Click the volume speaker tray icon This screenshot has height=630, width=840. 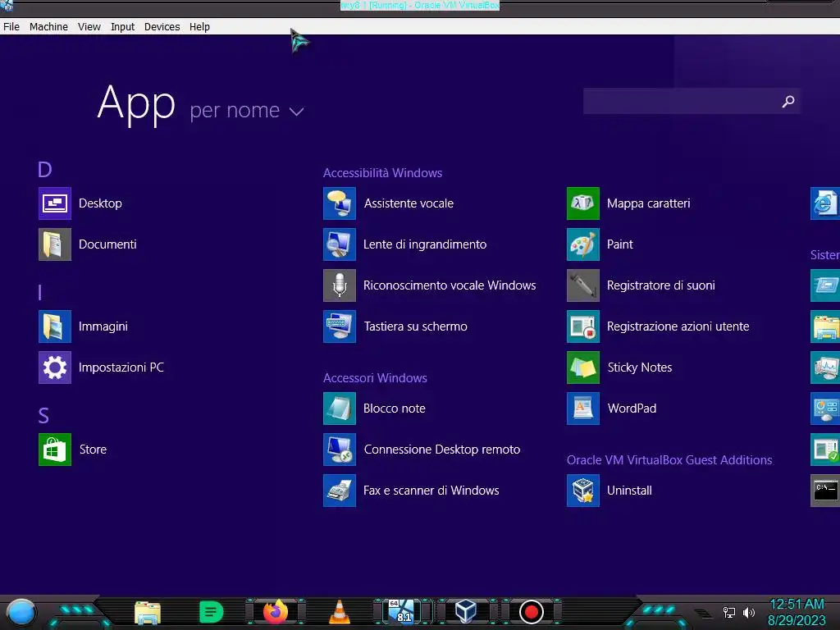(x=748, y=612)
